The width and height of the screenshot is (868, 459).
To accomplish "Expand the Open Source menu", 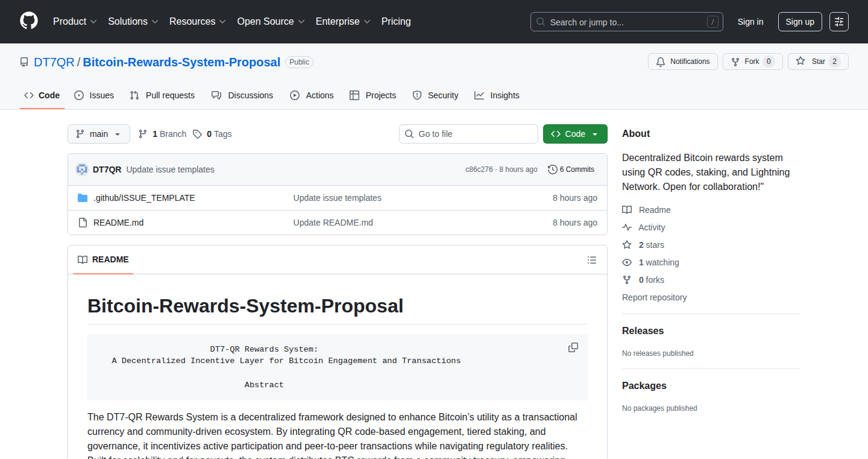I will click(x=271, y=22).
